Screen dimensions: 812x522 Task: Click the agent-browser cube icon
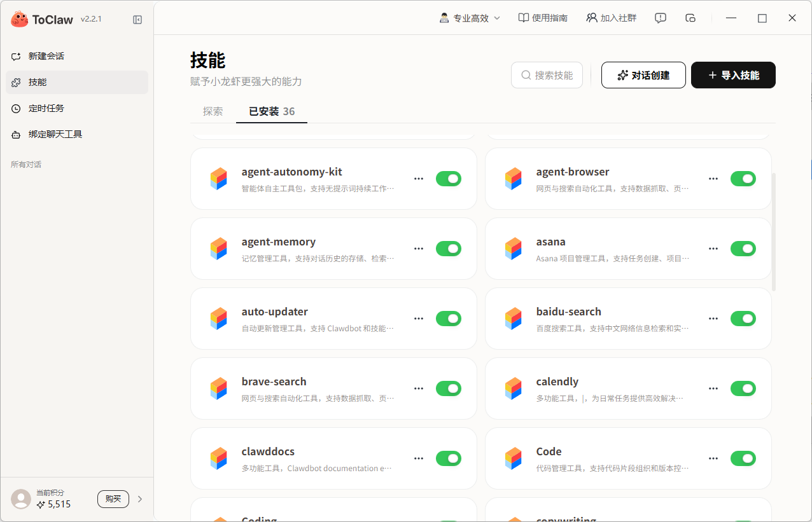[514, 179]
